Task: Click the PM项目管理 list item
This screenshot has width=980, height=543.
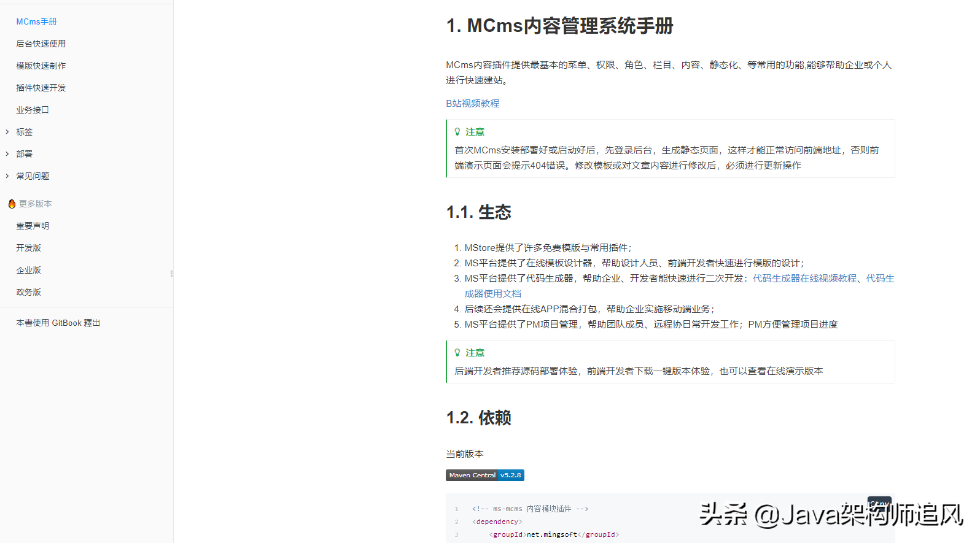Action: pyautogui.click(x=651, y=325)
